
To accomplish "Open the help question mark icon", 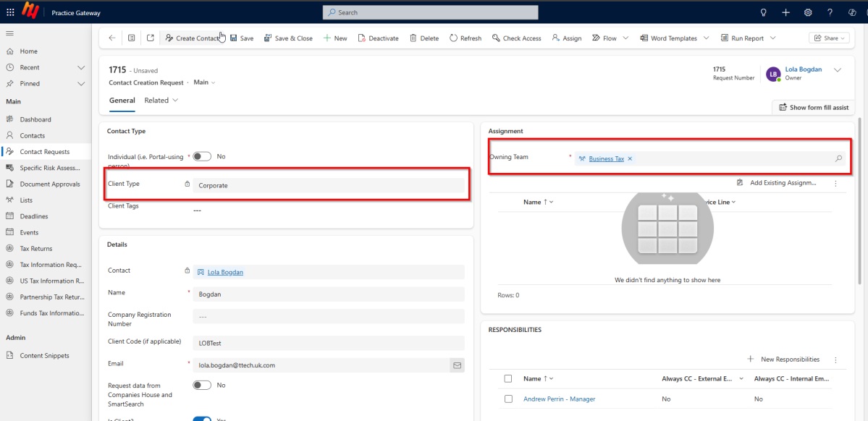I will pos(830,12).
